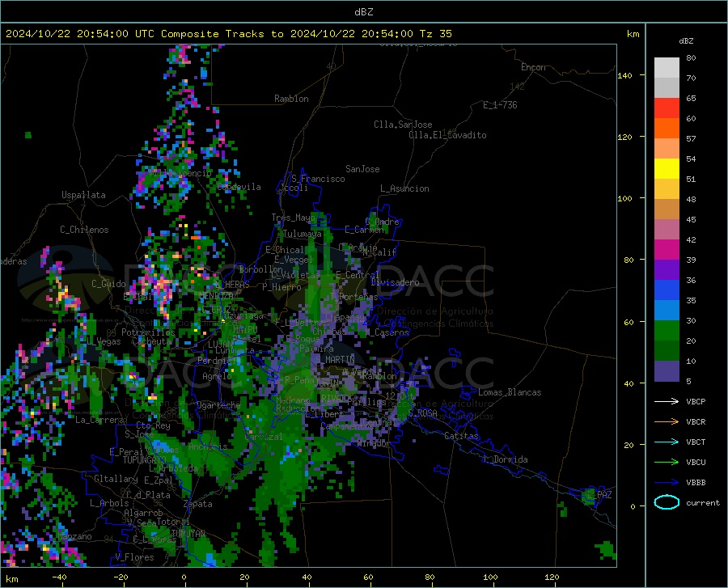Click the 'Clla.El_Cavadito' map label
The height and width of the screenshot is (588, 728).
(x=447, y=135)
